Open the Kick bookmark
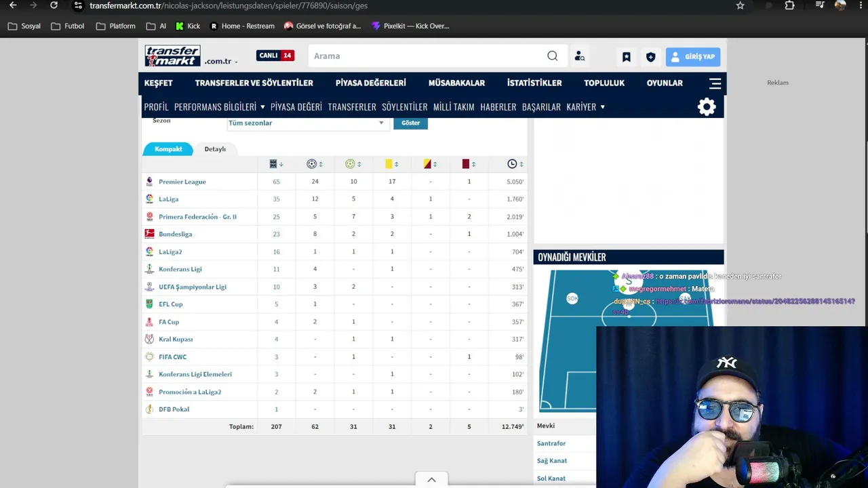The width and height of the screenshot is (868, 488). coord(188,26)
